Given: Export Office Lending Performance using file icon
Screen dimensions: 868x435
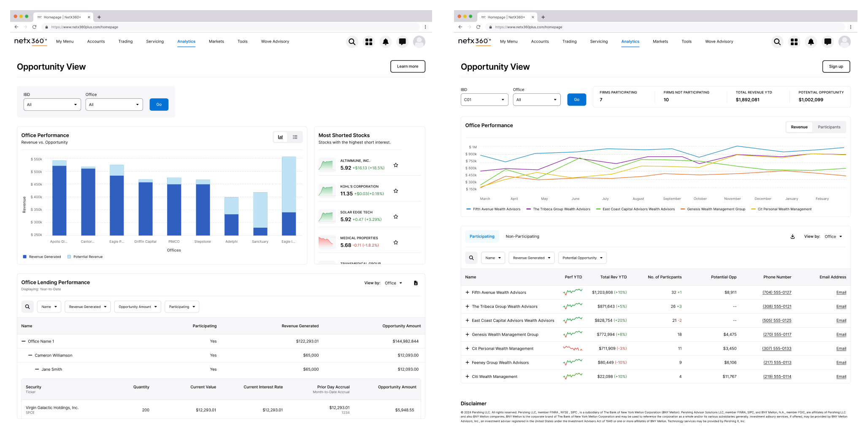Looking at the screenshot, I should (x=416, y=283).
